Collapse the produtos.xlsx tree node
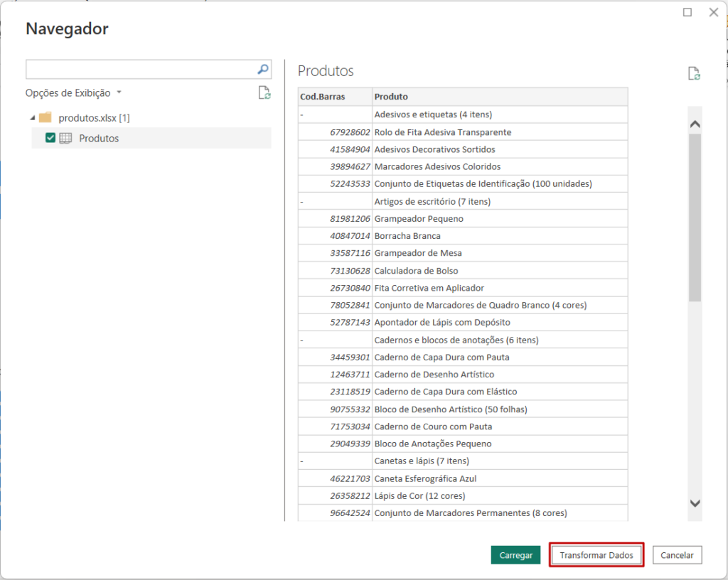Viewport: 728px width, 580px height. pos(32,117)
